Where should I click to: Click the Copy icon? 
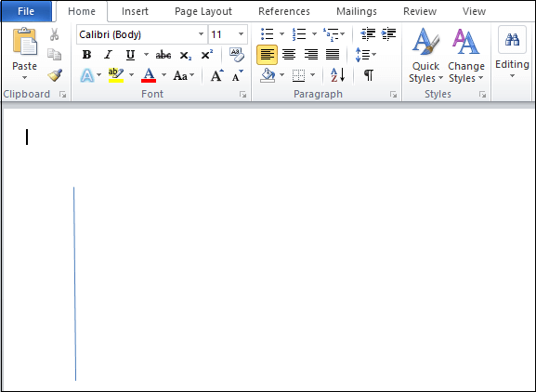(x=55, y=55)
